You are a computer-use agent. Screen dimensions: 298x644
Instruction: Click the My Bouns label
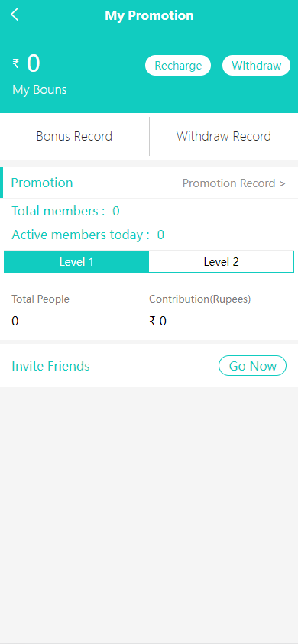point(40,90)
